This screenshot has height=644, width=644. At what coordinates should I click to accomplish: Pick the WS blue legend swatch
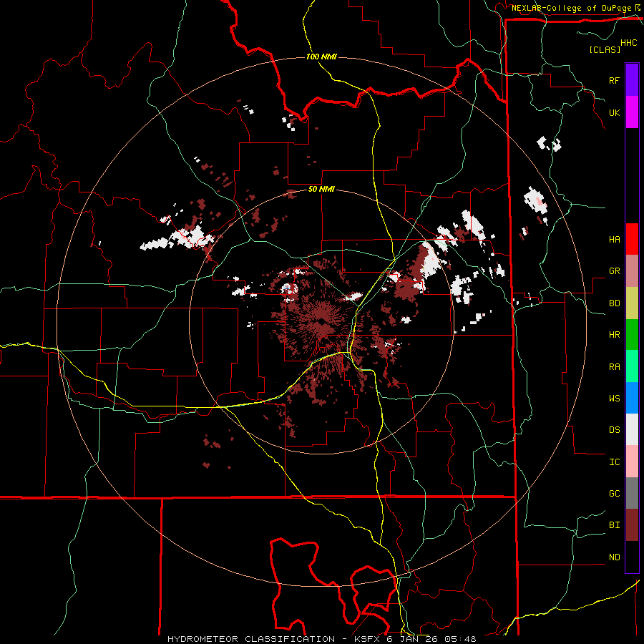pos(632,398)
